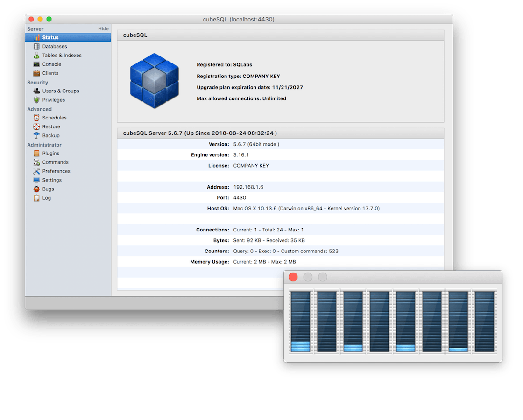Click the Restore lifebuoy icon
The image size is (523, 420).
(x=37, y=126)
